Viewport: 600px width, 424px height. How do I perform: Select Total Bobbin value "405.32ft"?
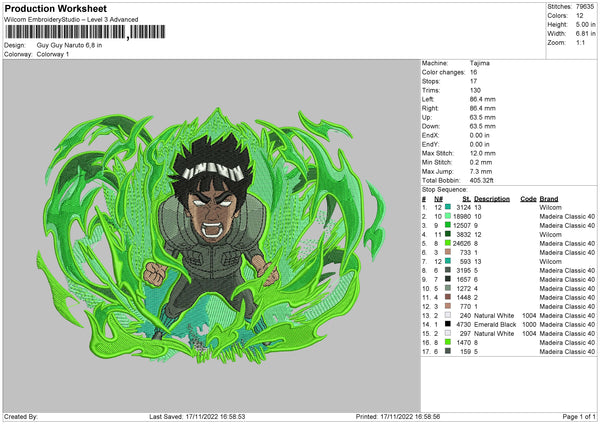(481, 180)
